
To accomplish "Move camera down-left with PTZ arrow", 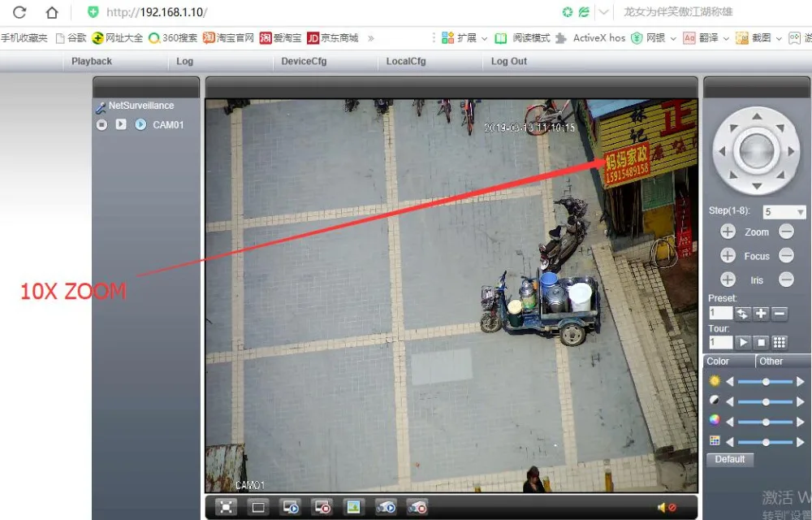I will (x=733, y=175).
